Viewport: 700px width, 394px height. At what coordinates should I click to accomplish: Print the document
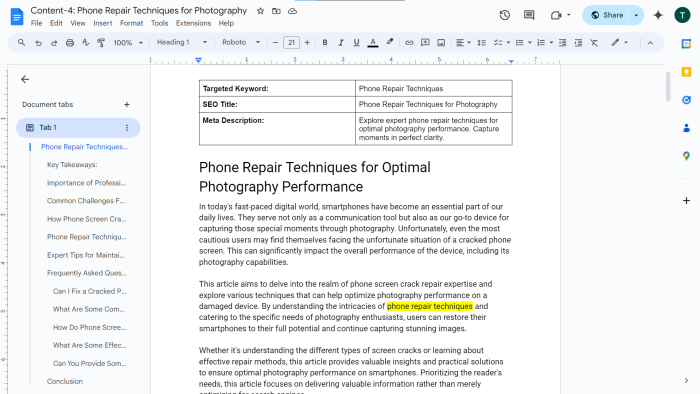[x=70, y=42]
